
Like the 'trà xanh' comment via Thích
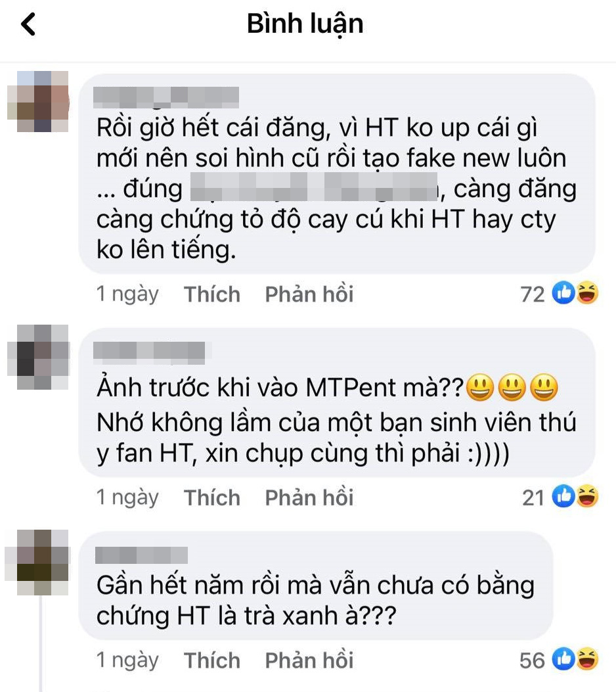tap(212, 660)
